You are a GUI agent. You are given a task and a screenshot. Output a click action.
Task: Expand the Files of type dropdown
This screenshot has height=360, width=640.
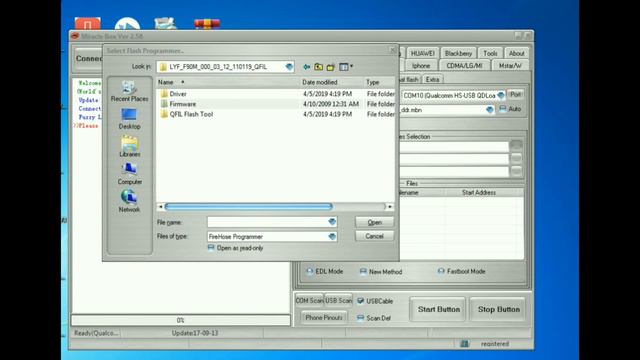coord(332,237)
